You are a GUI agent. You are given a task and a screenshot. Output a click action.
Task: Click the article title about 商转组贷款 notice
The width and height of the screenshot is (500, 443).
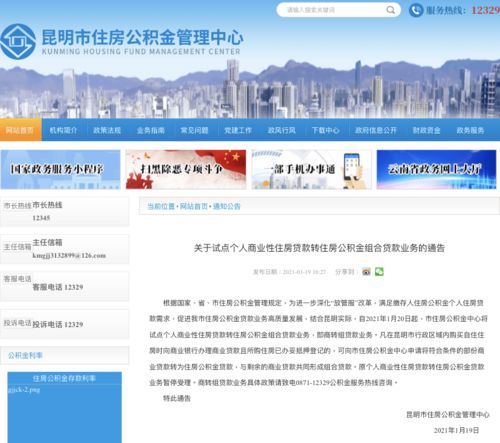pos(319,248)
